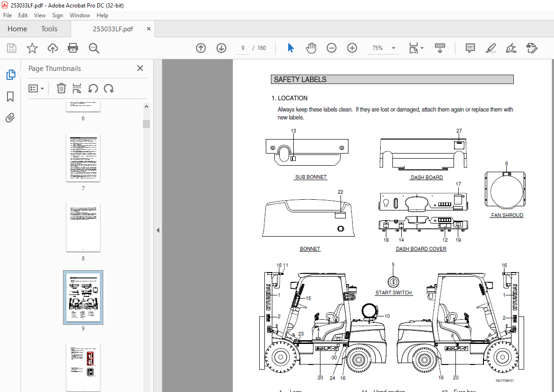
Task: Click the Save file icon
Action: pyautogui.click(x=12, y=48)
